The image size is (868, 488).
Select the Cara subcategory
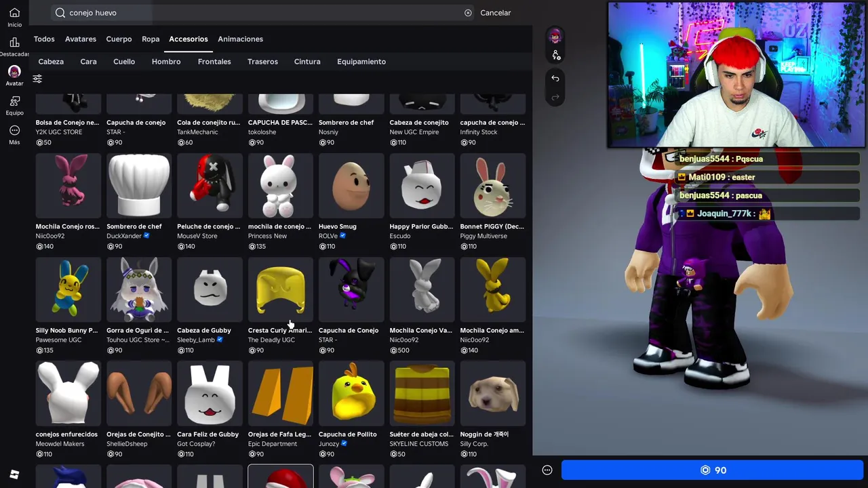tap(88, 62)
